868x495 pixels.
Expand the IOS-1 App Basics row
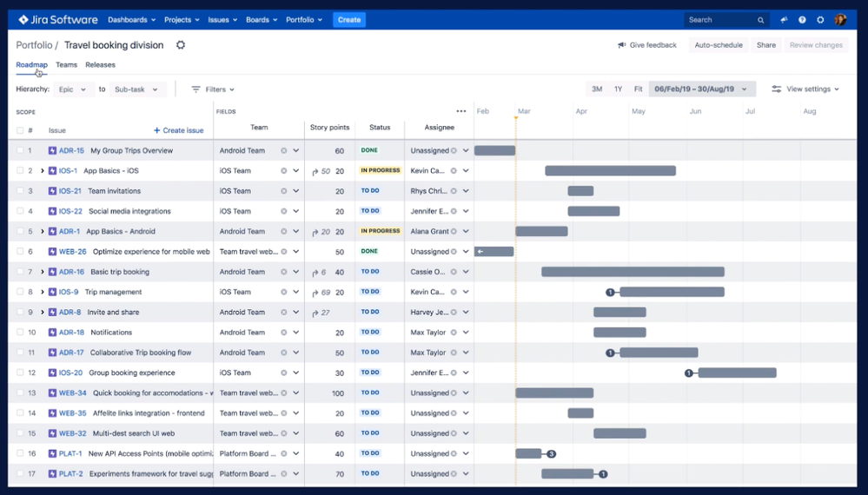tap(42, 171)
